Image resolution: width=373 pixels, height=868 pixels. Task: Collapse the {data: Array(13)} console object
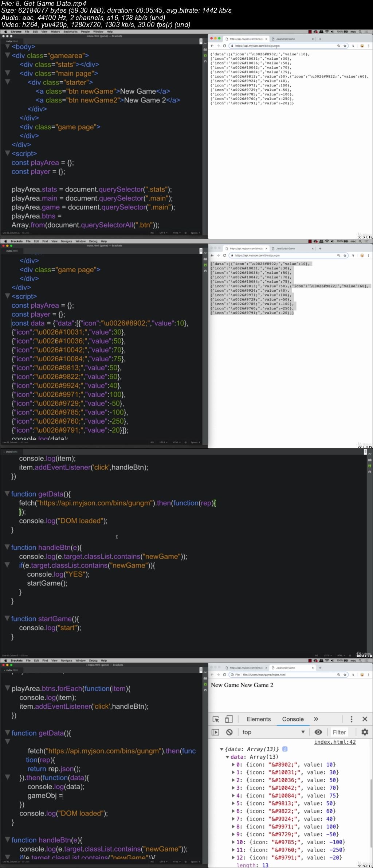click(221, 749)
